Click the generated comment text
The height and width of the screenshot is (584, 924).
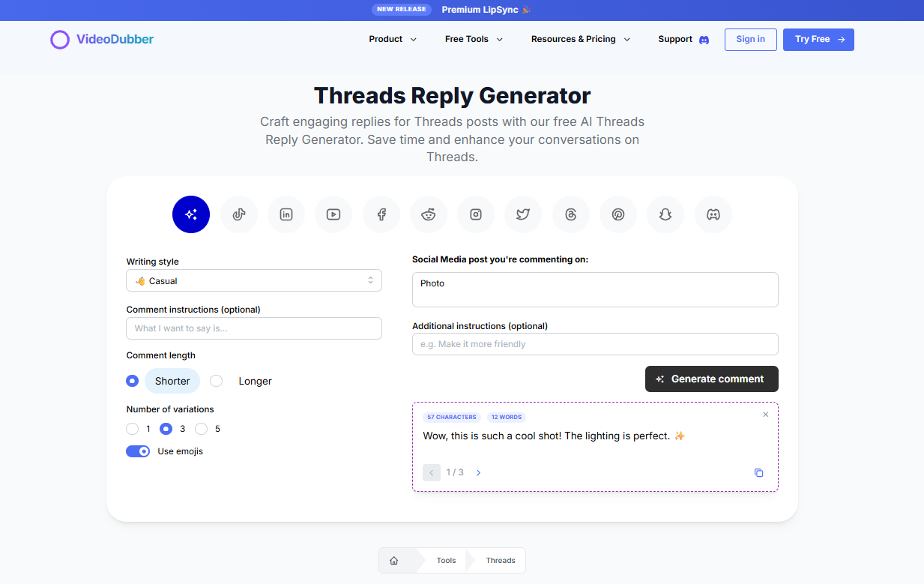554,436
